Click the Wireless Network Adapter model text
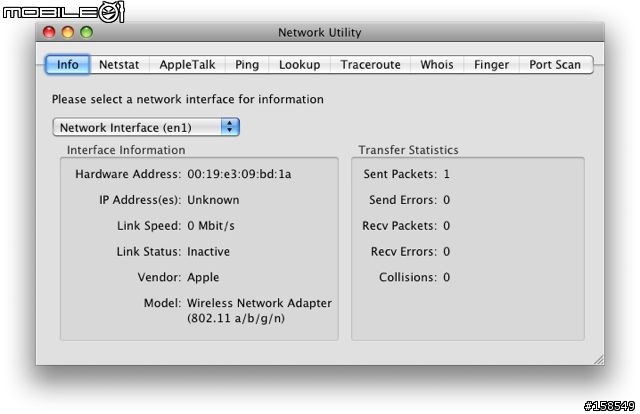 point(259,310)
